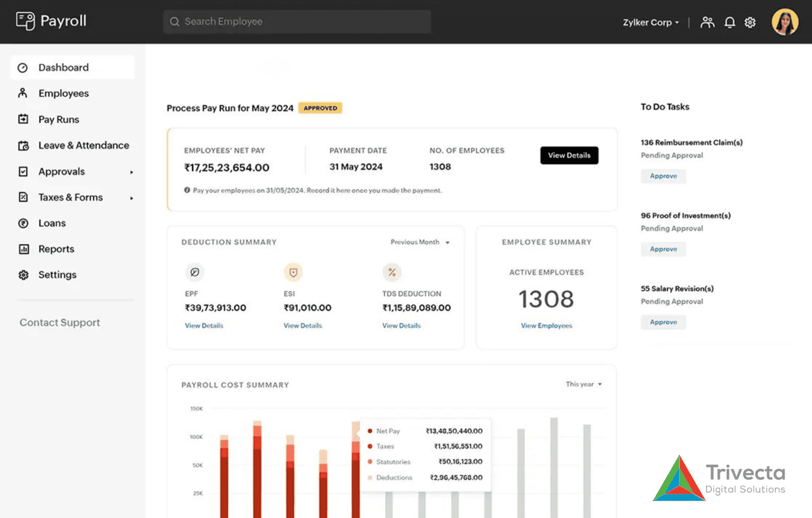Open Leave & Attendance section
The image size is (812, 518).
[84, 146]
